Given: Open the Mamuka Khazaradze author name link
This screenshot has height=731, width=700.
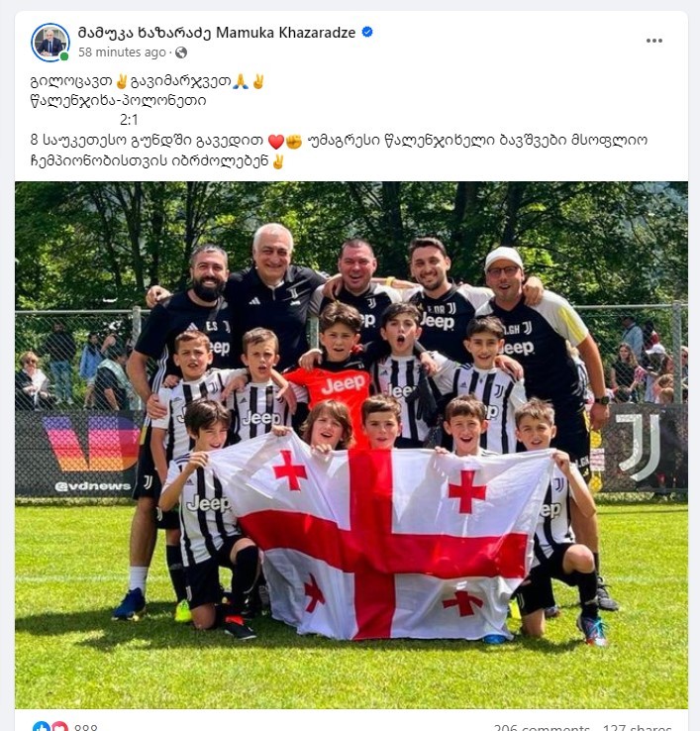Looking at the screenshot, I should pyautogui.click(x=217, y=33).
